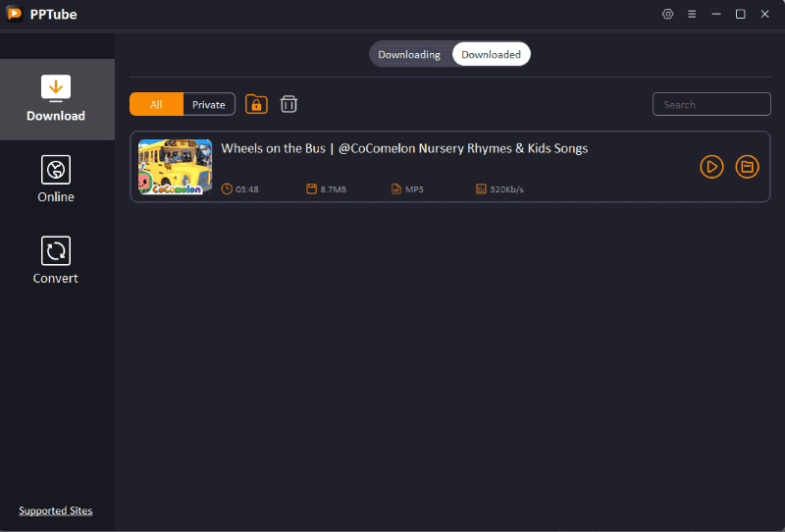785x532 pixels.
Task: Open the Supported Sites link
Action: pos(56,510)
